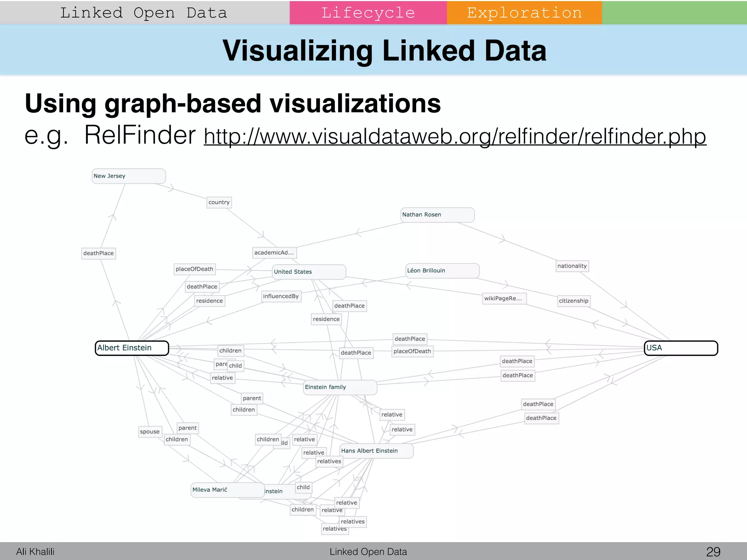This screenshot has width=747, height=560.
Task: Select the Exploration tab
Action: tap(524, 13)
